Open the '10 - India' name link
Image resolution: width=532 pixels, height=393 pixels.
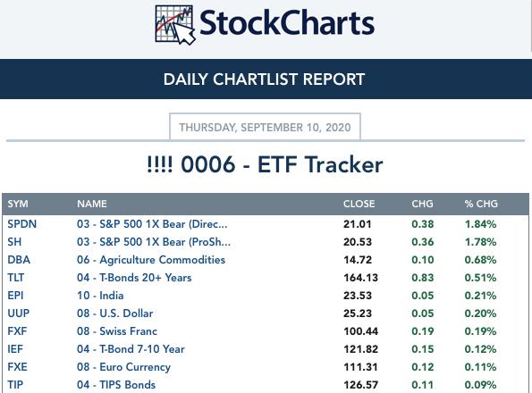point(100,296)
